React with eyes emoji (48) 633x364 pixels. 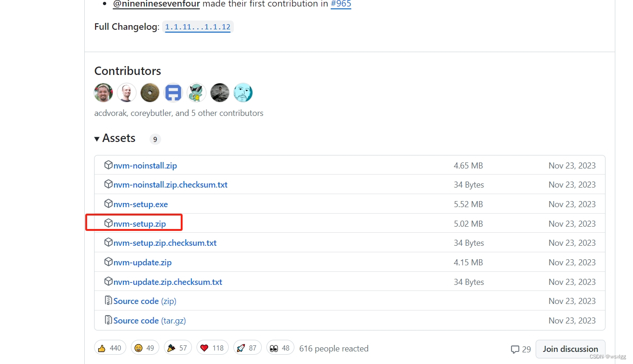(x=280, y=348)
